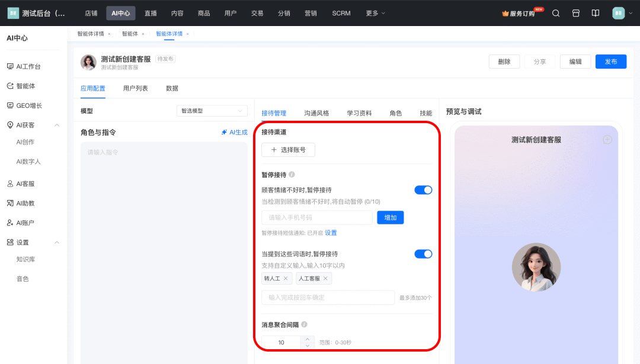640x364 pixels.
Task: Open the dropdown arrow beside user avatar
Action: (x=631, y=13)
